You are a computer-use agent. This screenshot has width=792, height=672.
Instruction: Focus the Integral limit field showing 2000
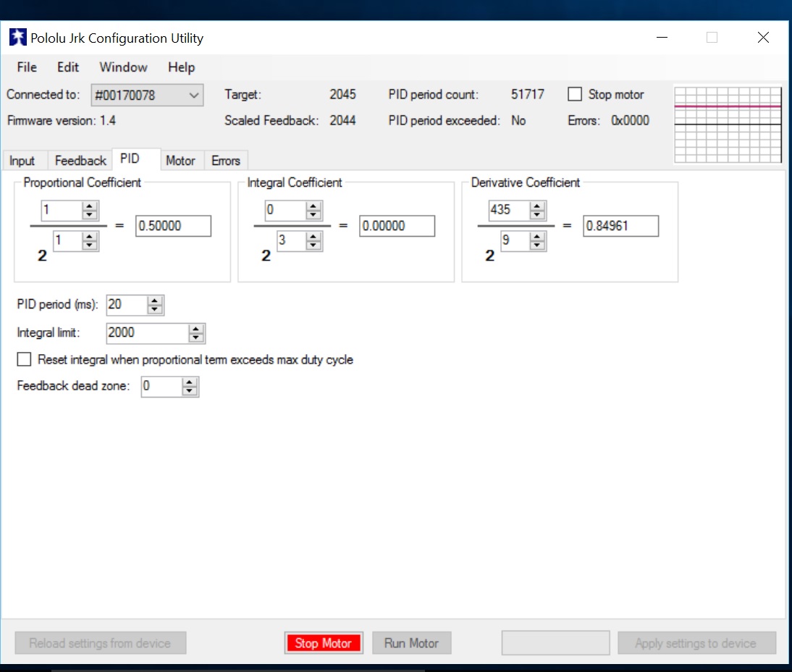pyautogui.click(x=148, y=333)
